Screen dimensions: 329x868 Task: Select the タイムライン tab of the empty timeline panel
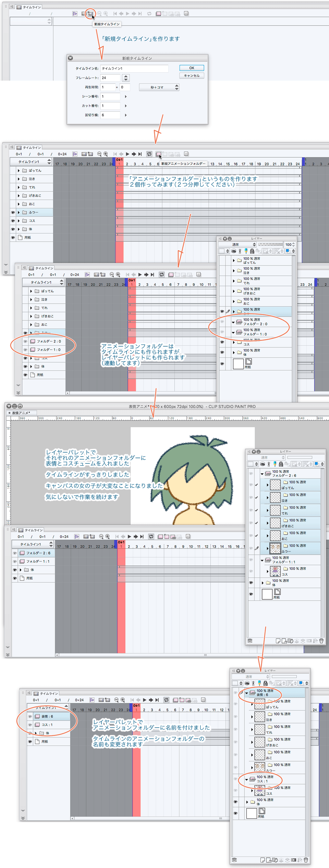click(29, 7)
